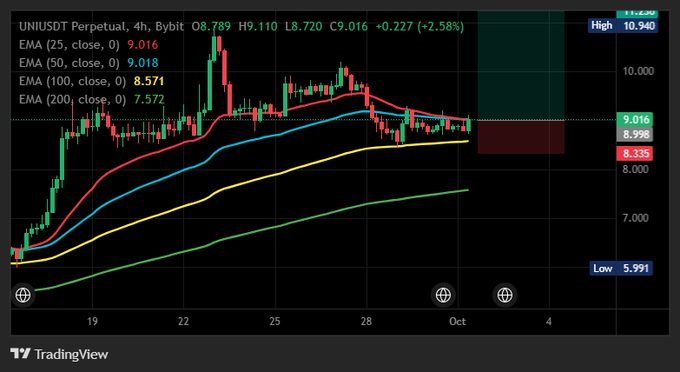Click the rightmost globe event icon
This screenshot has height=372, width=680.
click(505, 295)
